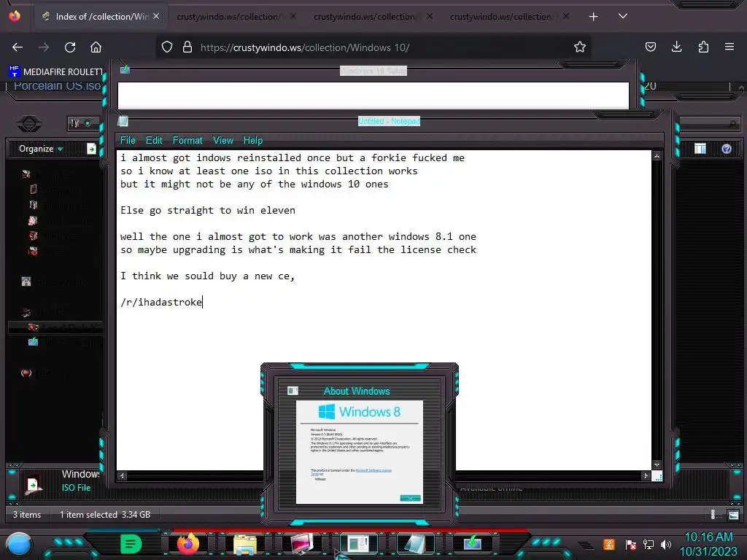The height and width of the screenshot is (560, 747).
Task: Open the MEDIAFIRE ROULETT bookmark
Action: pyautogui.click(x=55, y=72)
